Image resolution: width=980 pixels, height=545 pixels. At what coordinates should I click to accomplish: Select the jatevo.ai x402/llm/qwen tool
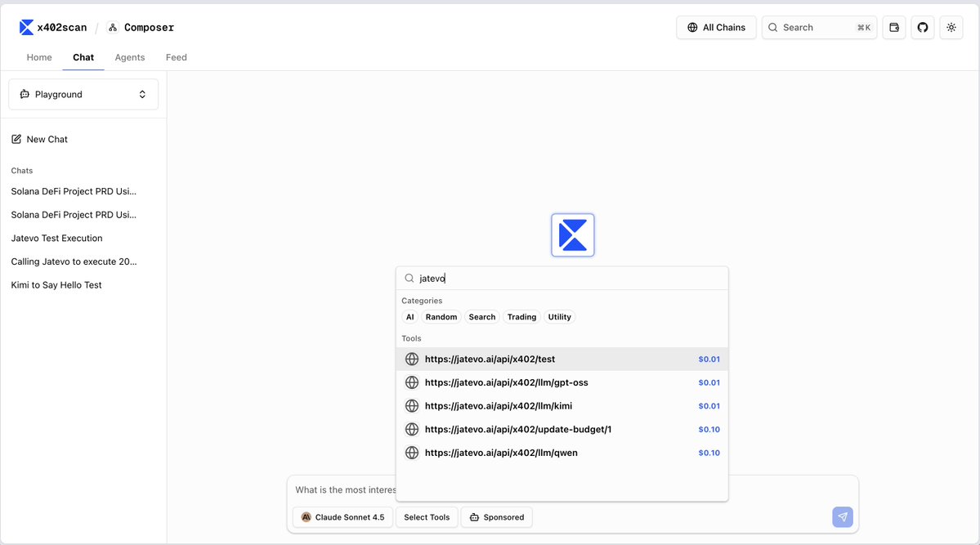click(562, 453)
